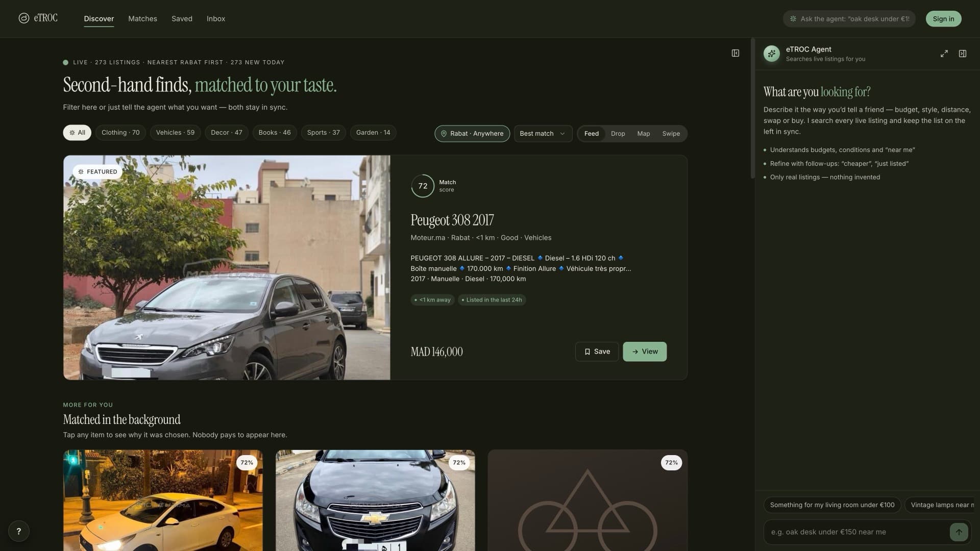The height and width of the screenshot is (551, 980).
Task: Click the 72 match score ring
Action: pyautogui.click(x=423, y=186)
